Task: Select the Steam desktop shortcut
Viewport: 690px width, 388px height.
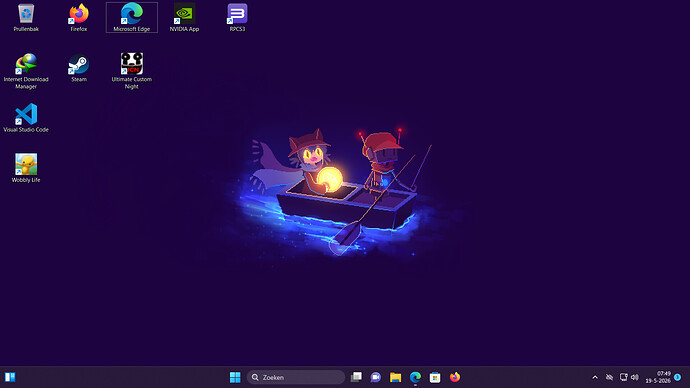Action: coord(79,68)
